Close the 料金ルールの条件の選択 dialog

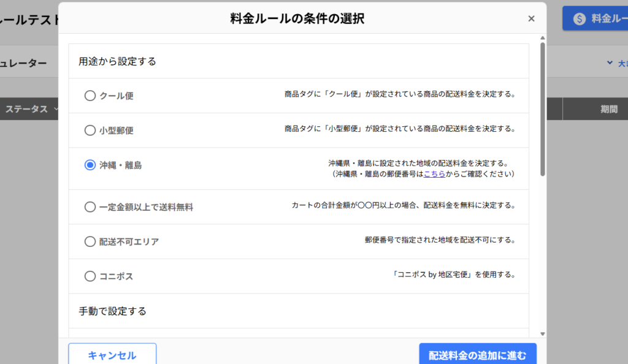(531, 19)
